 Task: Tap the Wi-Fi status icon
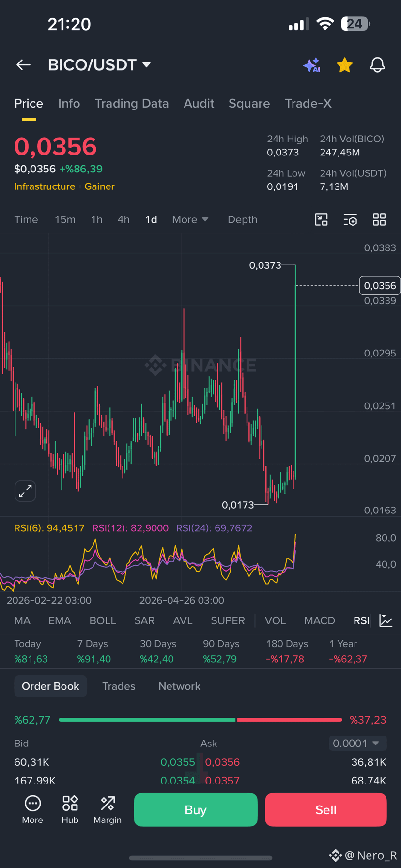point(325,24)
